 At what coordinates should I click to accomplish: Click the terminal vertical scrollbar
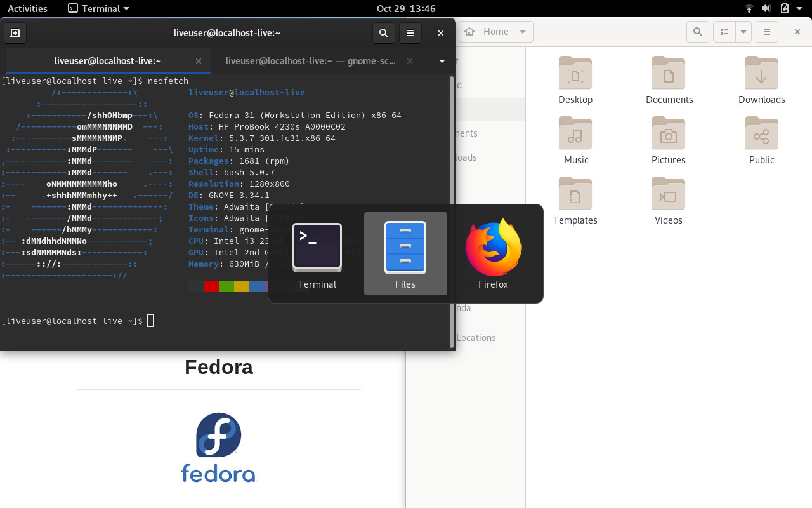pos(452,210)
